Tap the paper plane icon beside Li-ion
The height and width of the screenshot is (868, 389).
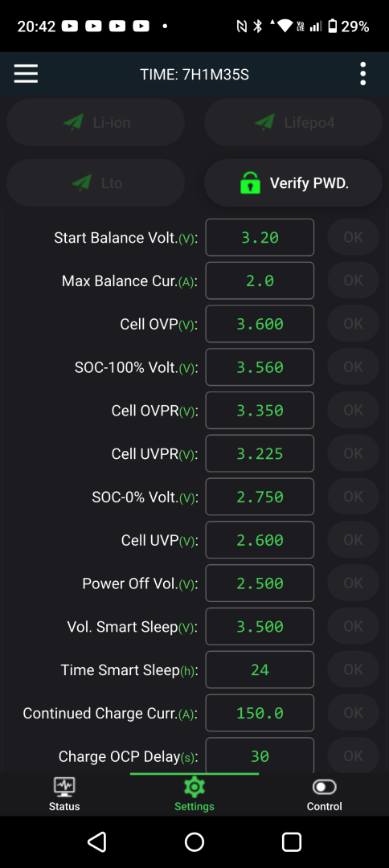[x=74, y=122]
